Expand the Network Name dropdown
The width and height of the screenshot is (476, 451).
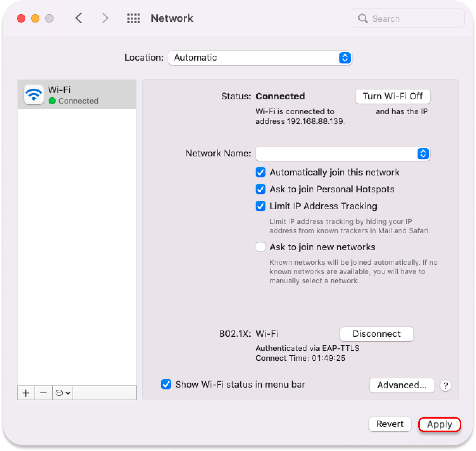tap(342, 154)
